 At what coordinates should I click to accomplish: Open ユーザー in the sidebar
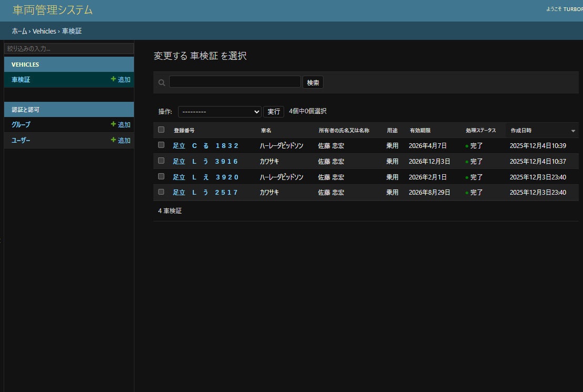click(21, 141)
